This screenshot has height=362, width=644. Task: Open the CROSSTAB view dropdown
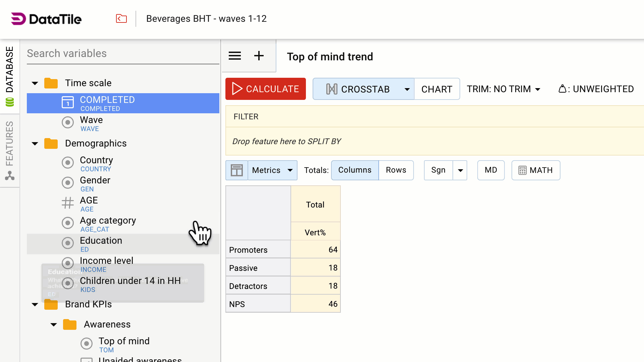click(407, 89)
